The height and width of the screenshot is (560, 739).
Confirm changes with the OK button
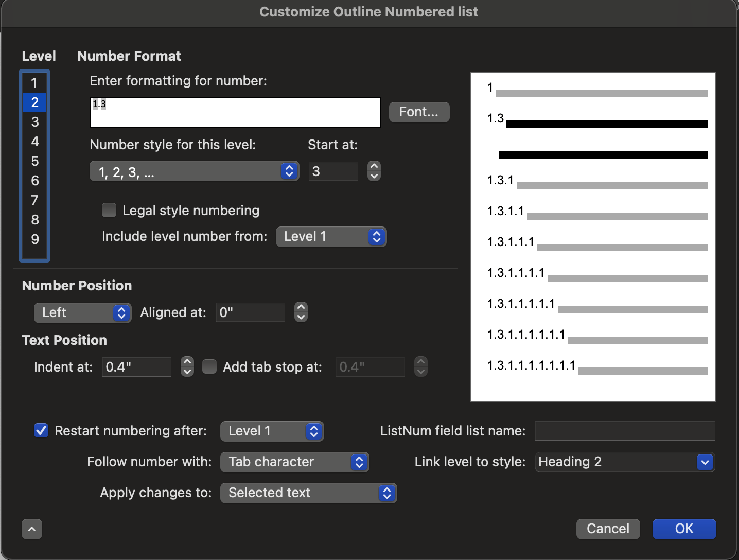click(x=684, y=529)
